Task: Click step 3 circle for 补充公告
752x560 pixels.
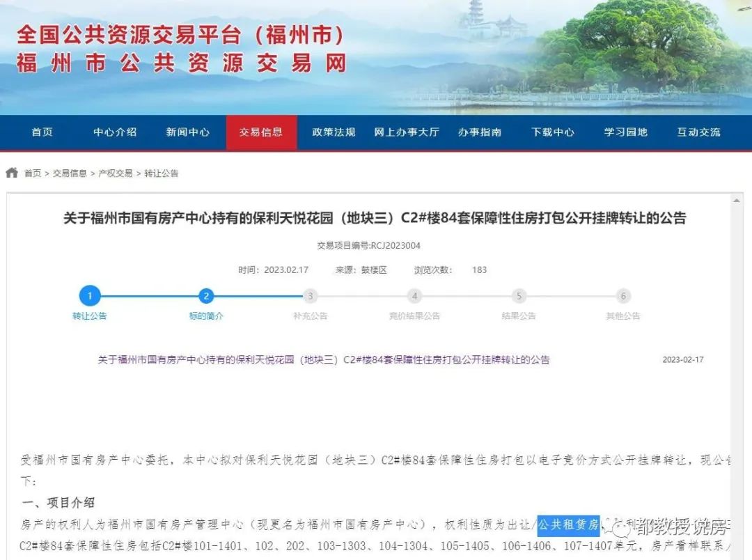Action: click(310, 295)
